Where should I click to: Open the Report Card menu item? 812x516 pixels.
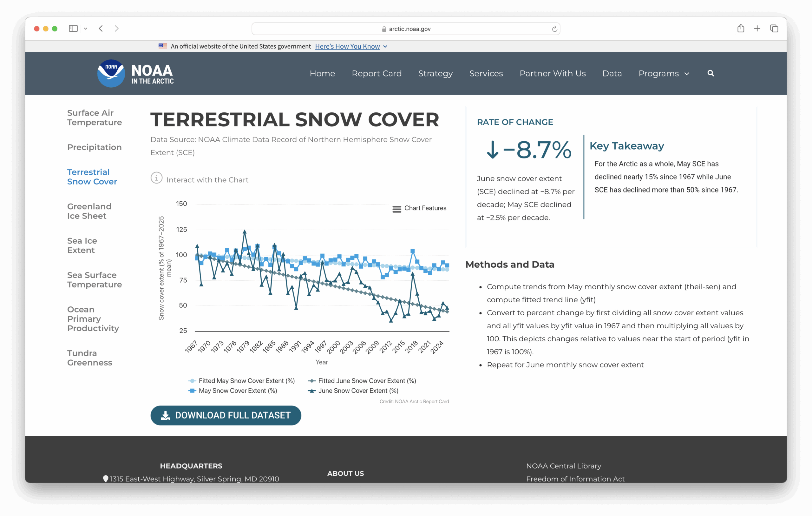[x=377, y=74]
